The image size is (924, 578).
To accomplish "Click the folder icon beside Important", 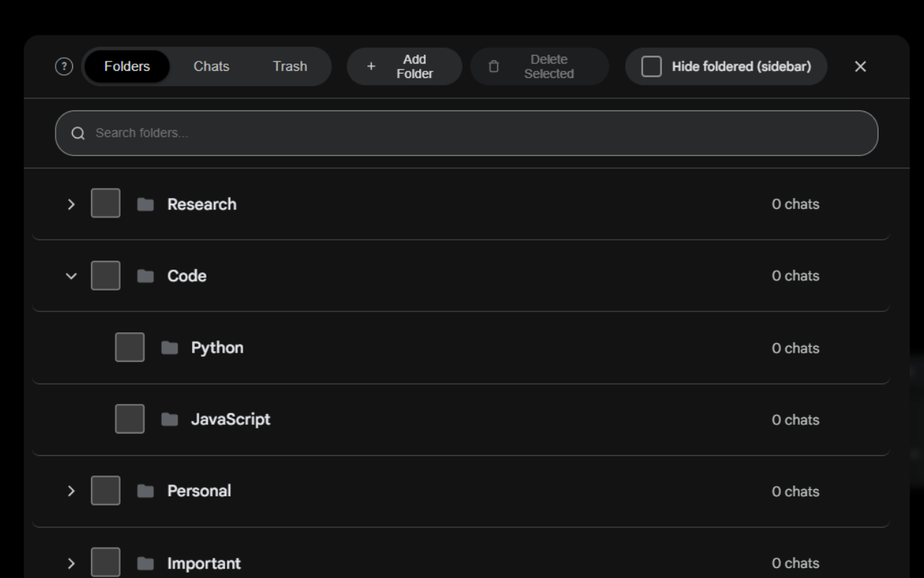I will click(146, 563).
